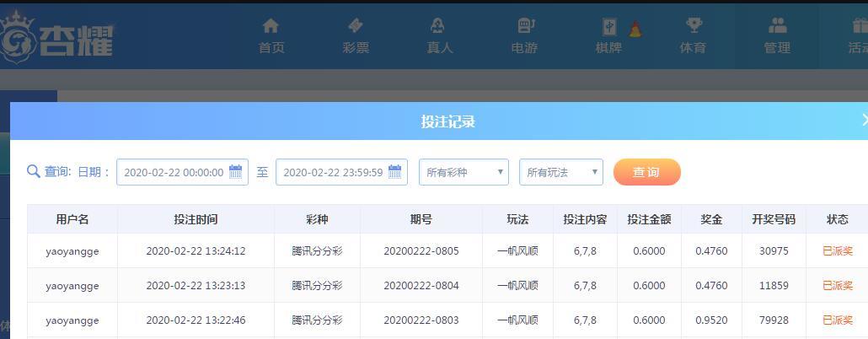Click draw number 30975
868x339 pixels.
tap(774, 251)
